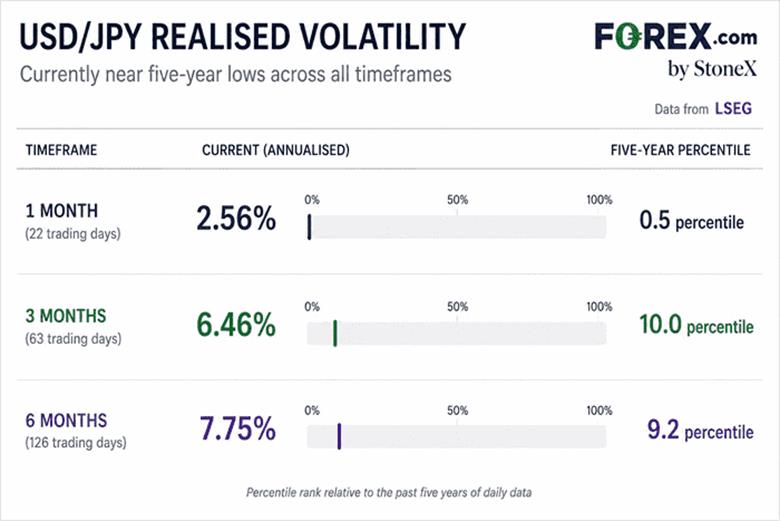Image resolution: width=780 pixels, height=521 pixels.
Task: Click the 1 month percentile bar marker
Action: (x=309, y=227)
